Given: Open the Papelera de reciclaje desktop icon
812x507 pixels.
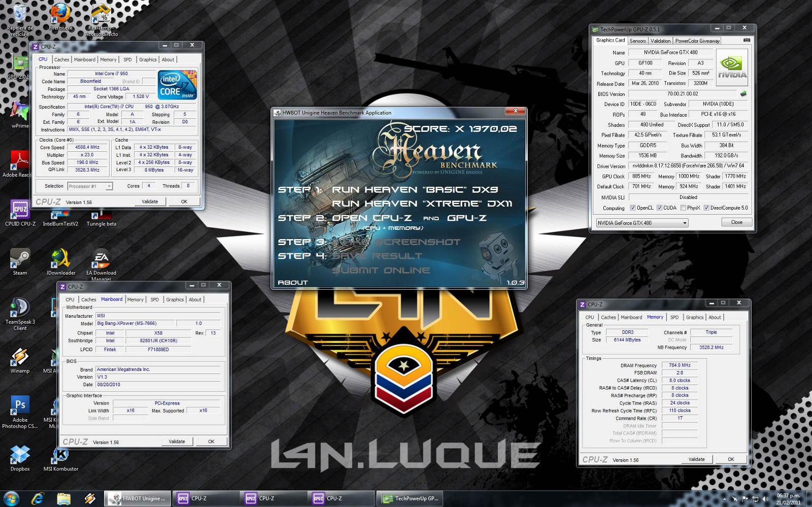Looking at the screenshot, I should click(x=20, y=20).
